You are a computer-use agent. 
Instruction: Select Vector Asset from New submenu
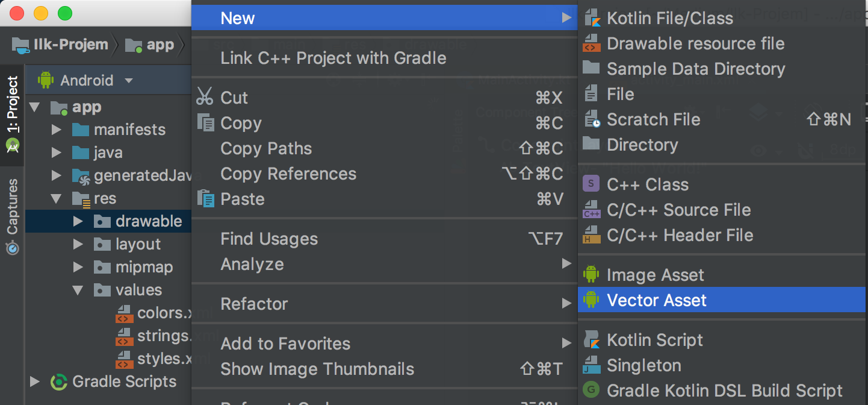[722, 300]
